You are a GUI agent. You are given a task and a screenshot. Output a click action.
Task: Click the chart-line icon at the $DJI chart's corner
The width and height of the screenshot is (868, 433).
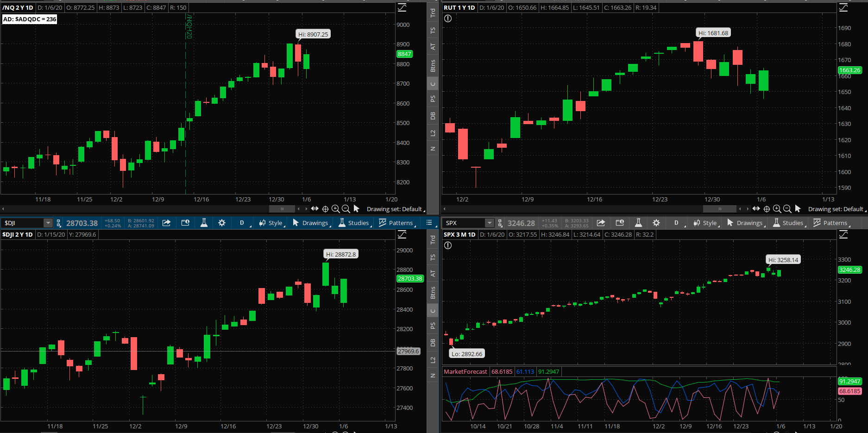click(x=402, y=234)
